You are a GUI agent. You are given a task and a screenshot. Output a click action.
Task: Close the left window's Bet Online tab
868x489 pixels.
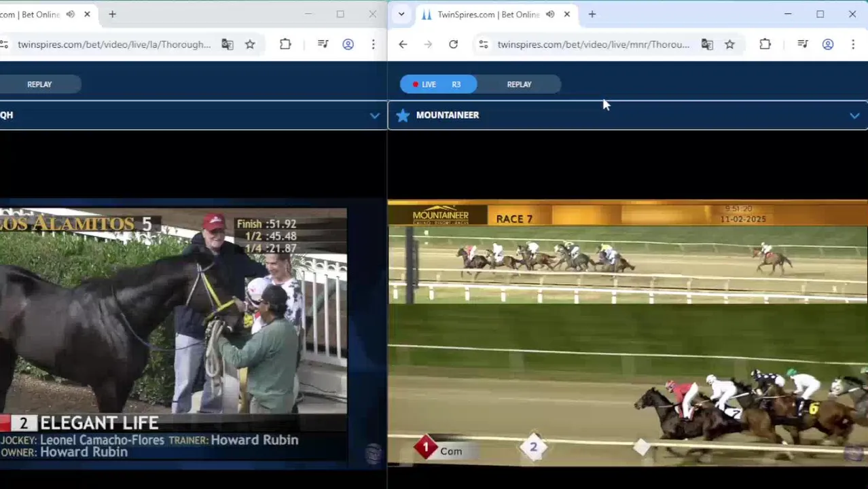click(x=87, y=14)
